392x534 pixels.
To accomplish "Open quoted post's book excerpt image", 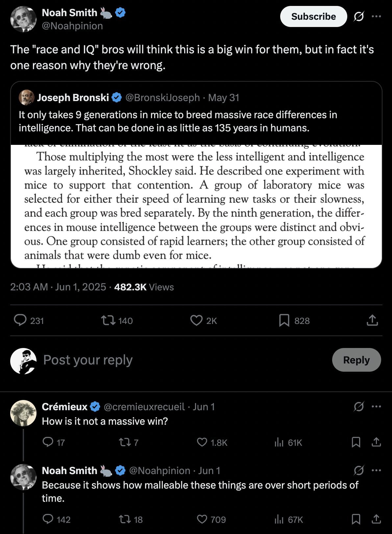I will pos(196,206).
